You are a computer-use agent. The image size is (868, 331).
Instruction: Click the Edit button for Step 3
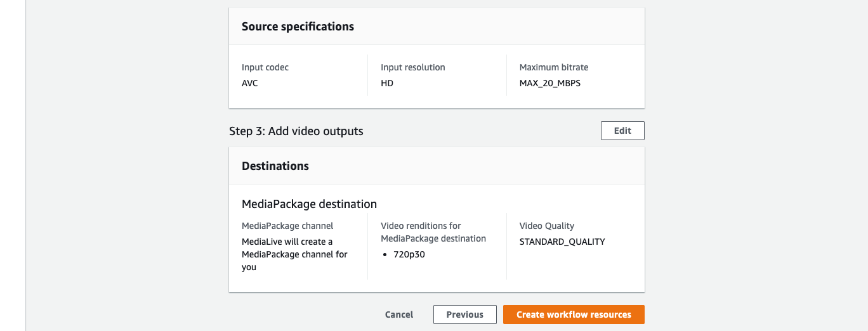tap(622, 131)
